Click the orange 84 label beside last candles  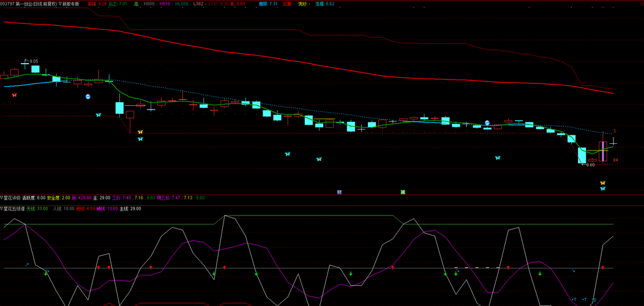click(616, 160)
